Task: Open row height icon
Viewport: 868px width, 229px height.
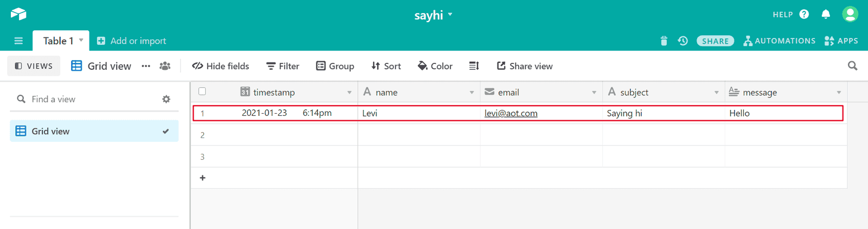Action: 474,66
